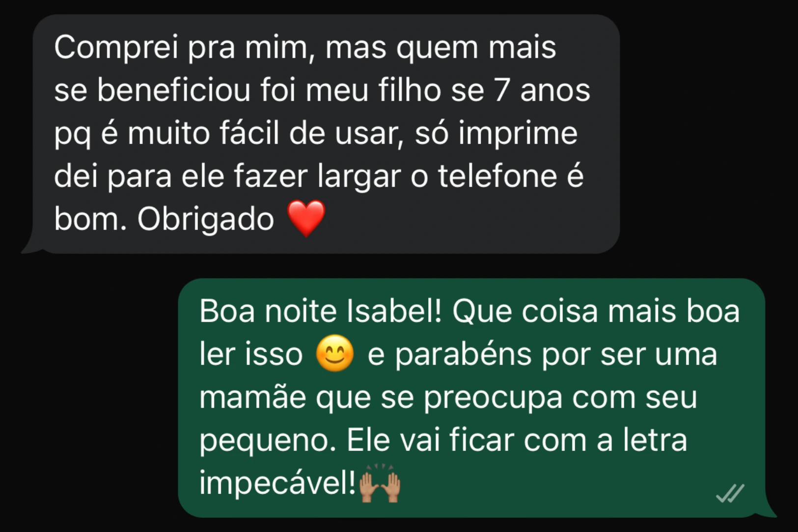Tap the double check mark delivery receipt
Viewport: 798px width, 532px height.
(730, 494)
